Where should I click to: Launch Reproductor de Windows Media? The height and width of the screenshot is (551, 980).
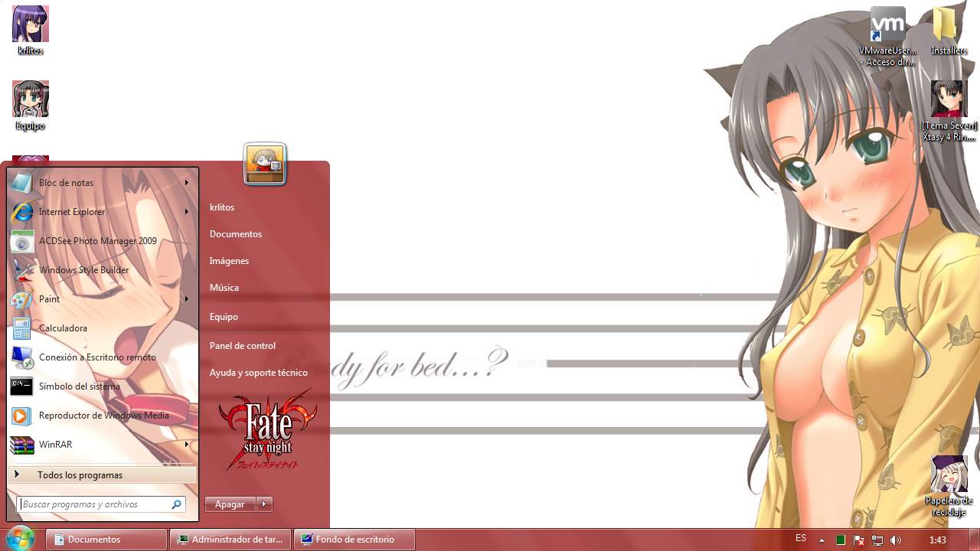[x=103, y=415]
